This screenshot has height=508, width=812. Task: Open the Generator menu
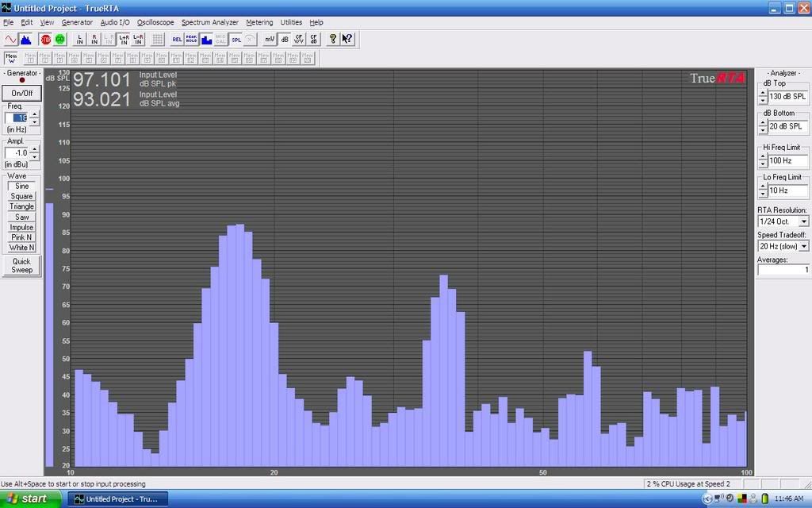click(x=77, y=22)
